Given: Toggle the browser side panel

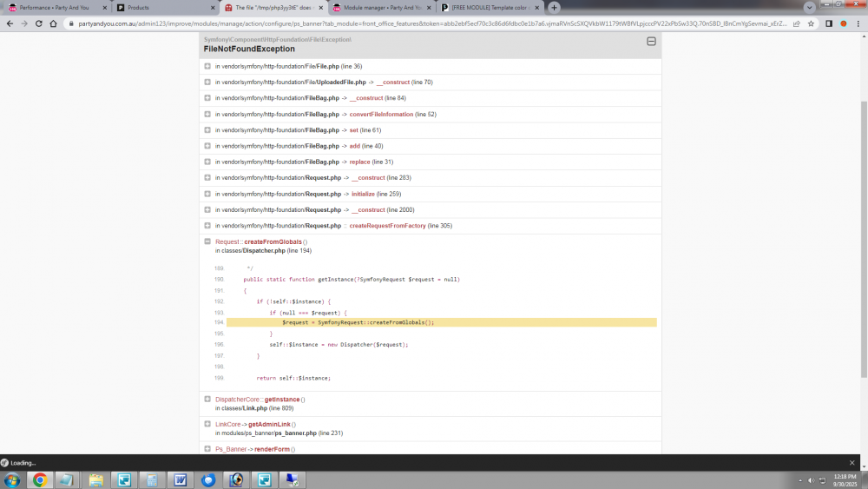Looking at the screenshot, I should [829, 23].
